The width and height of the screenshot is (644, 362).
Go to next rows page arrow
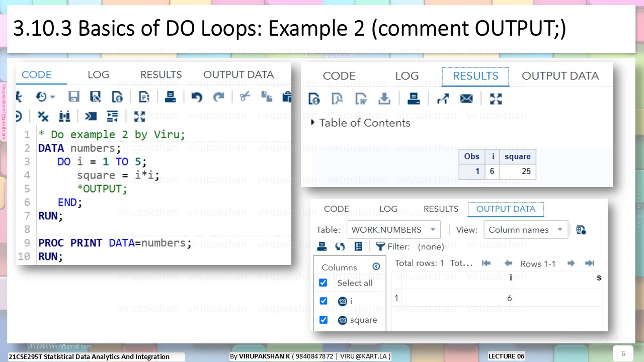pos(571,263)
